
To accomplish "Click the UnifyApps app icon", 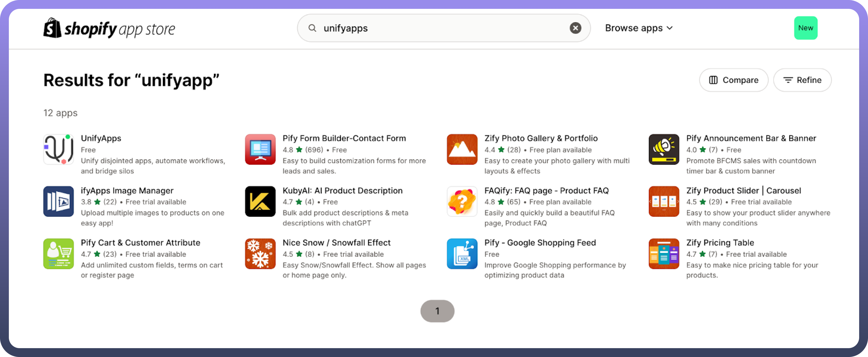I will click(58, 149).
